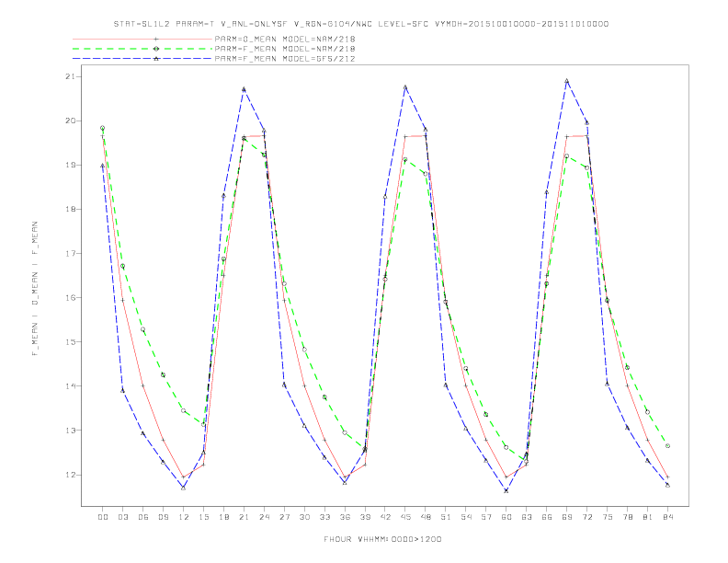The height and width of the screenshot is (563, 728).
Task: Click green NAM circle marker at hour 12
Action: 184,410
